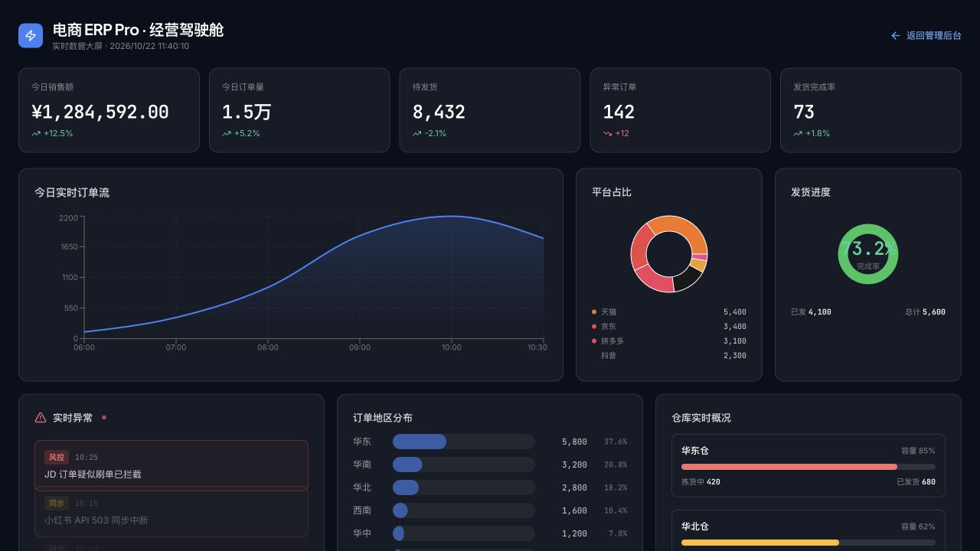Click the warning triangle icon beside 实时异常

tap(41, 418)
